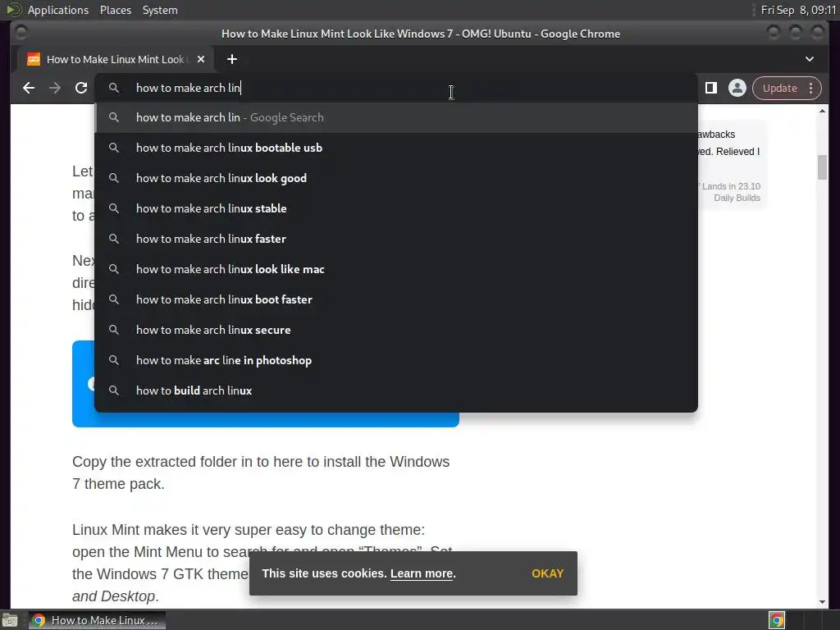Viewport: 840px width, 630px height.
Task: Reload the current page
Action: (x=81, y=88)
